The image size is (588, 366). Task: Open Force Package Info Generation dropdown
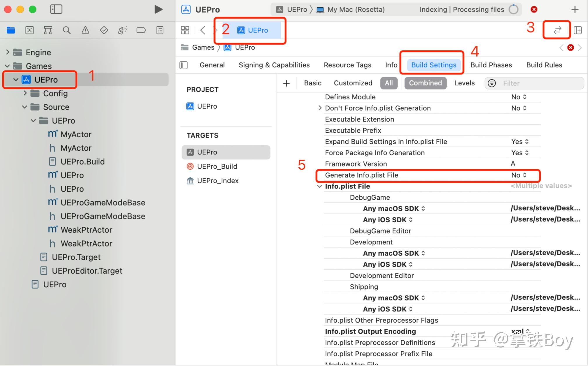pyautogui.click(x=520, y=153)
